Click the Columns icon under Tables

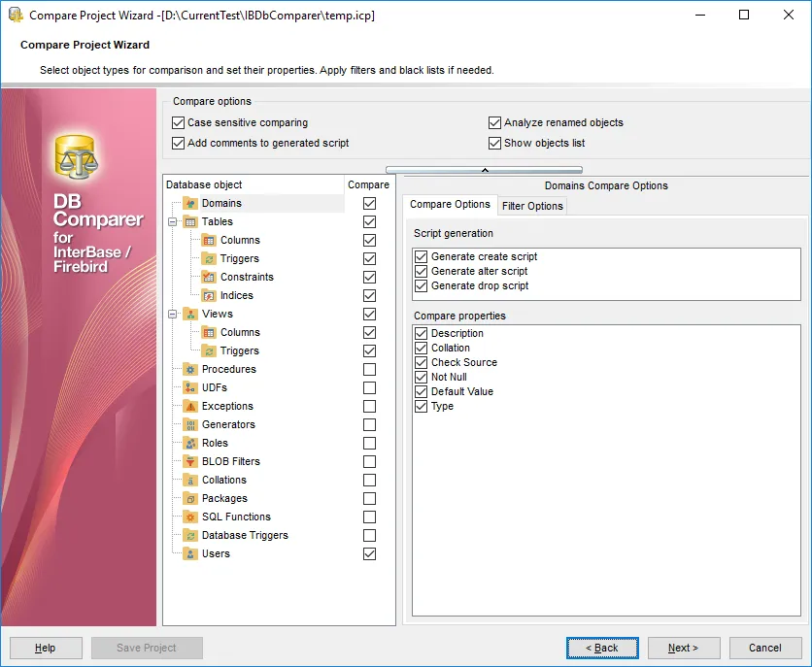(209, 240)
